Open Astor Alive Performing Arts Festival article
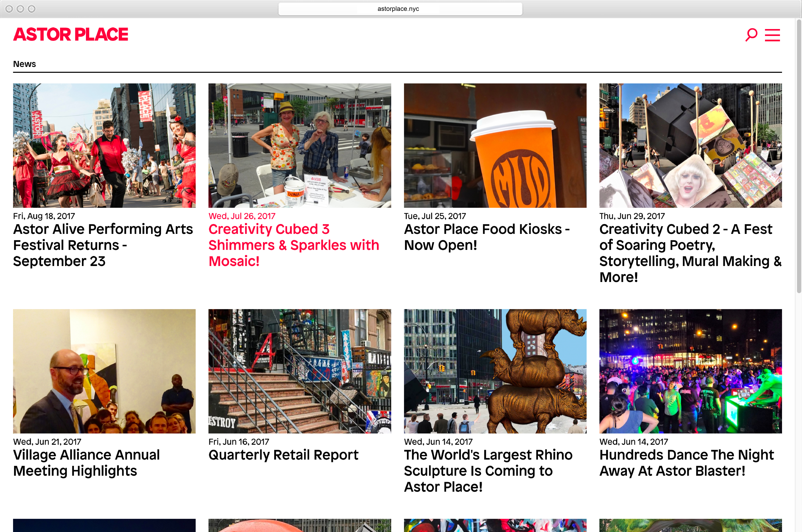This screenshot has height=532, width=802. pos(103,245)
